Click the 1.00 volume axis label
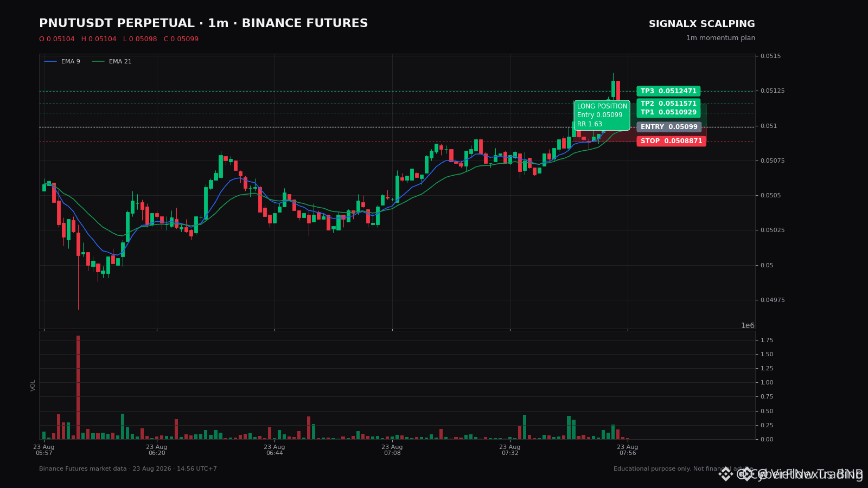Image resolution: width=868 pixels, height=488 pixels. pos(767,383)
